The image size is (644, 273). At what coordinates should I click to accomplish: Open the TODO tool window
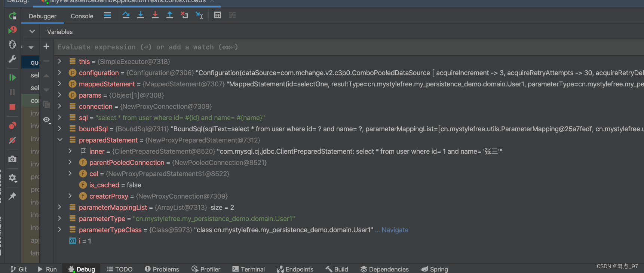[120, 269]
